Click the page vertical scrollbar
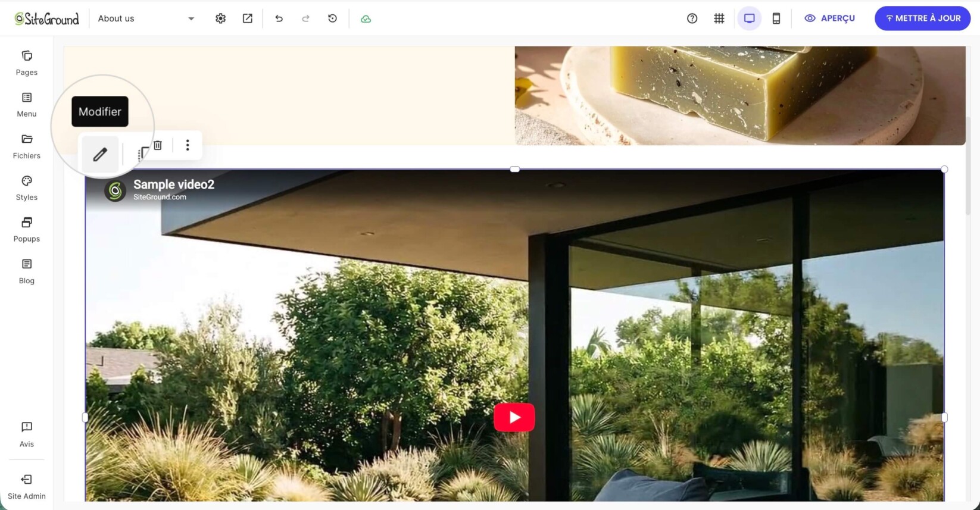 tap(968, 167)
